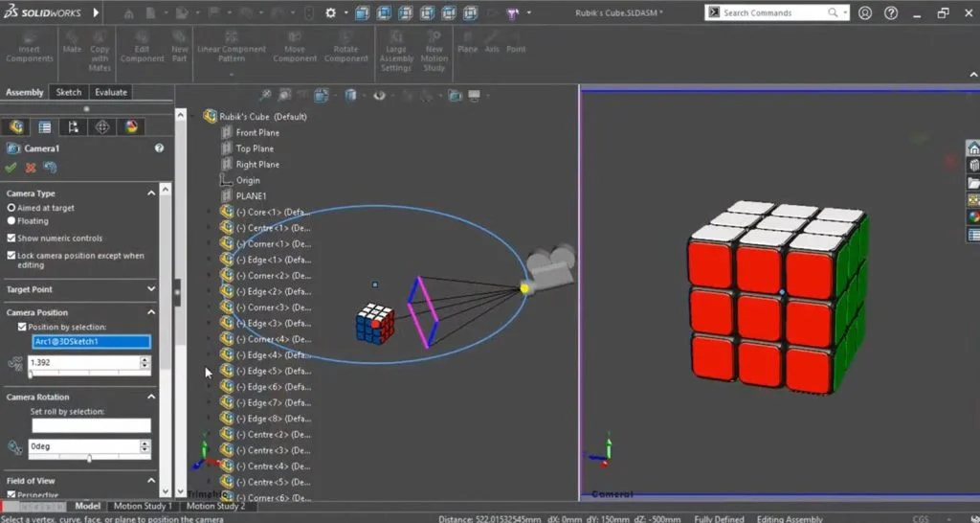Open the DisplayManager color ball tab
The height and width of the screenshot is (523, 980).
131,127
